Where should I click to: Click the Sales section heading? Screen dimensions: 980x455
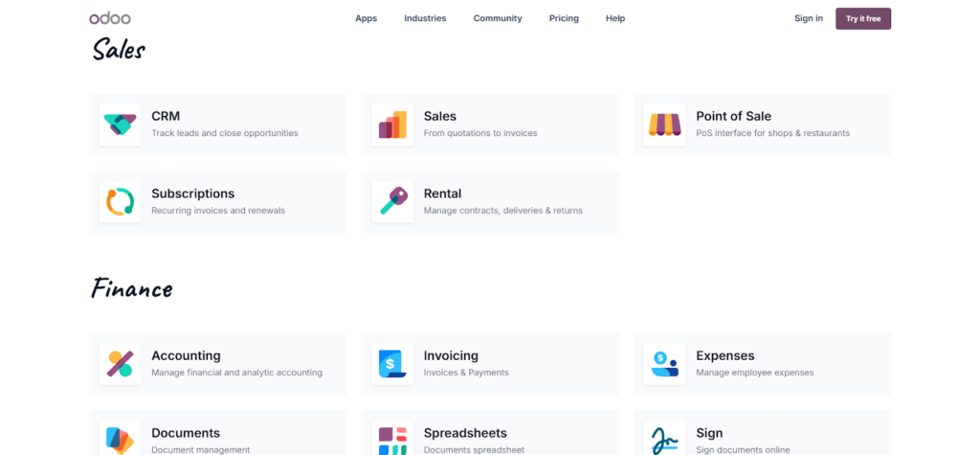(119, 50)
